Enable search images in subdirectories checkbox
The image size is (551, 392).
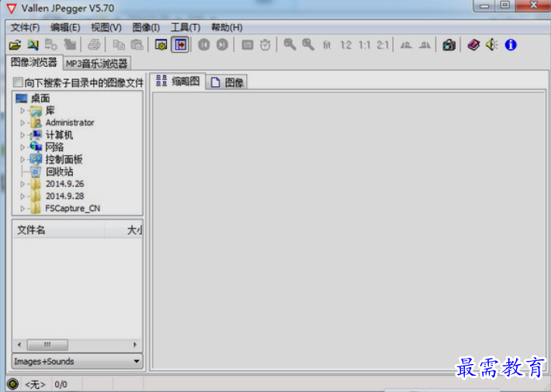[18, 82]
